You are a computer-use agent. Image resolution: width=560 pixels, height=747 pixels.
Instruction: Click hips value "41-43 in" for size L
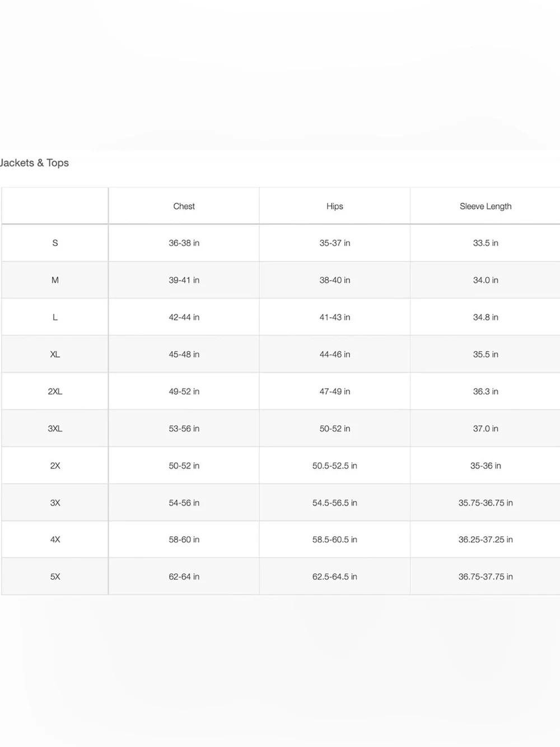(x=334, y=317)
